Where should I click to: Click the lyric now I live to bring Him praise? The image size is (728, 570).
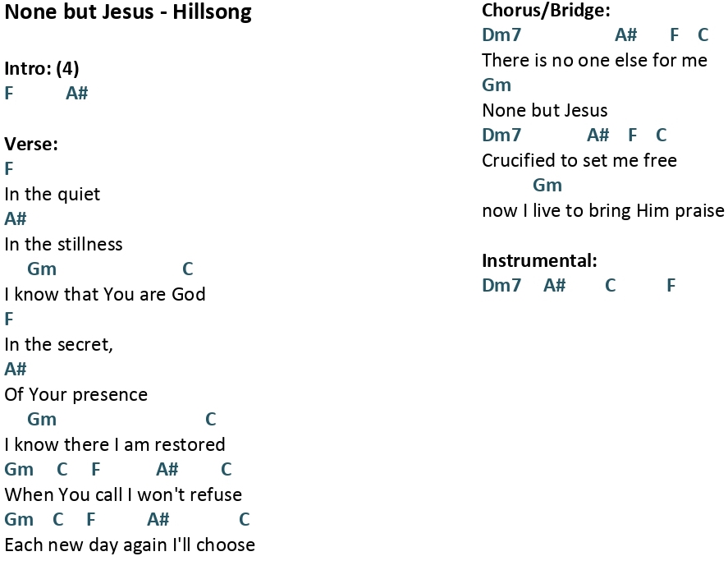click(x=603, y=211)
